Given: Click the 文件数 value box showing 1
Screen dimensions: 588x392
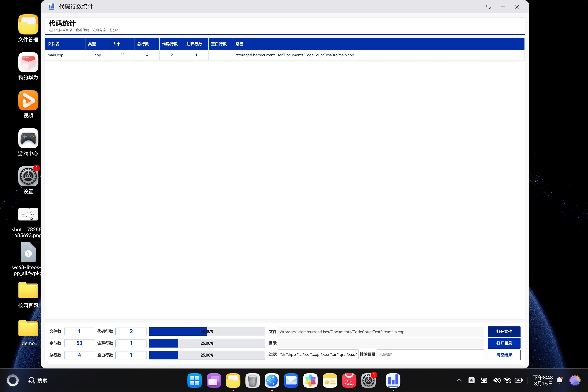Looking at the screenshot, I should (79, 332).
